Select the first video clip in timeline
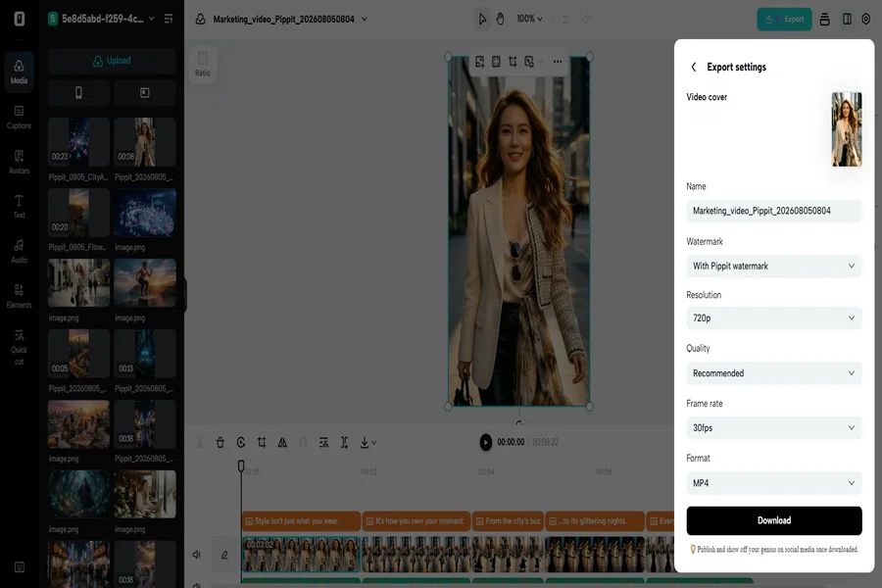 tap(301, 555)
